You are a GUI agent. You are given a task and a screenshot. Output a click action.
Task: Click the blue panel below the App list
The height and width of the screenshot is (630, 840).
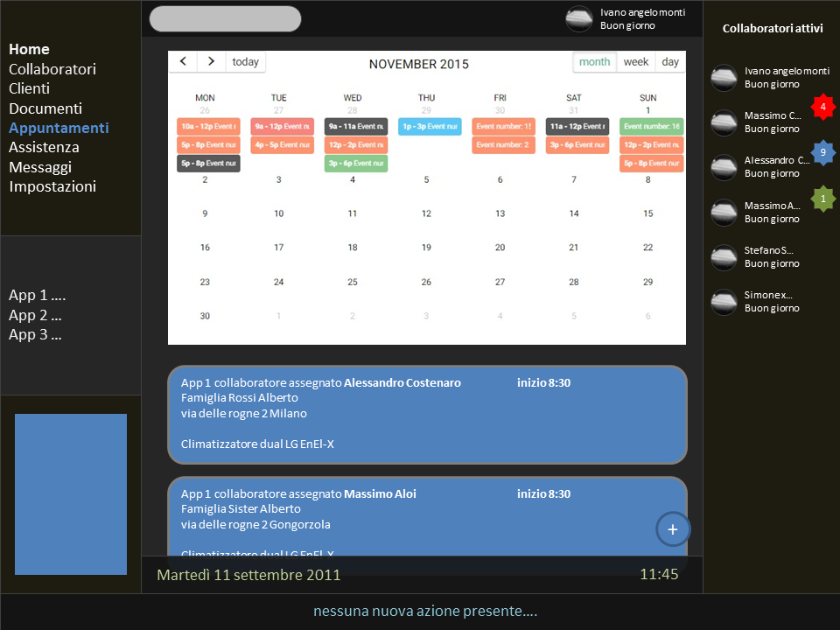71,493
